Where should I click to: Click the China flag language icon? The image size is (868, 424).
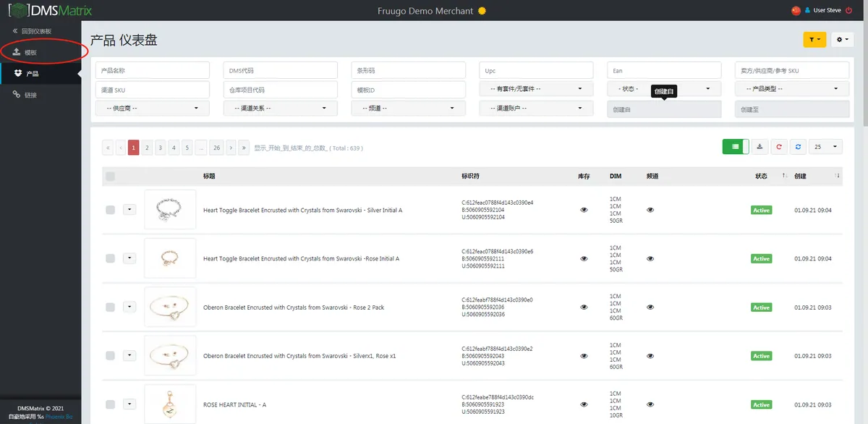pyautogui.click(x=796, y=11)
